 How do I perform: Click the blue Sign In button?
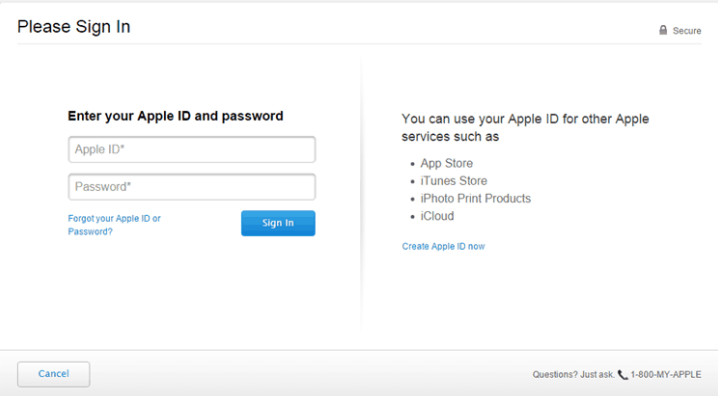pyautogui.click(x=278, y=223)
